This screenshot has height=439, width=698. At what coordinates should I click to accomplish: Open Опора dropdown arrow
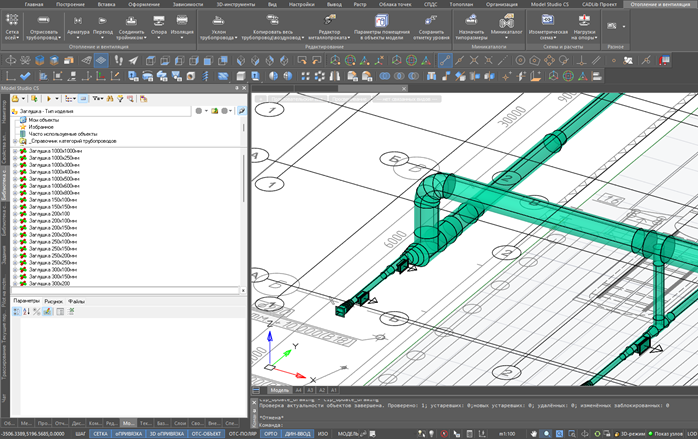point(158,38)
